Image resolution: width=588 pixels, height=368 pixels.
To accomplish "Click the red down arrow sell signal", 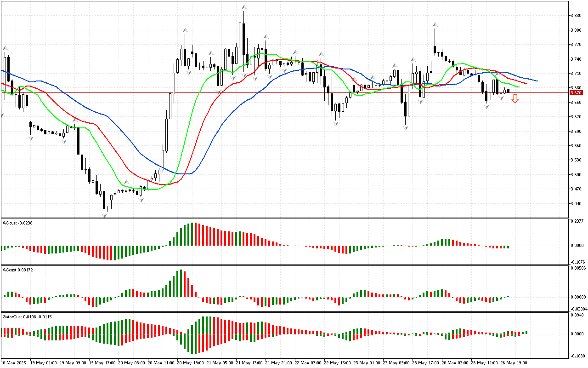I will pyautogui.click(x=515, y=98).
